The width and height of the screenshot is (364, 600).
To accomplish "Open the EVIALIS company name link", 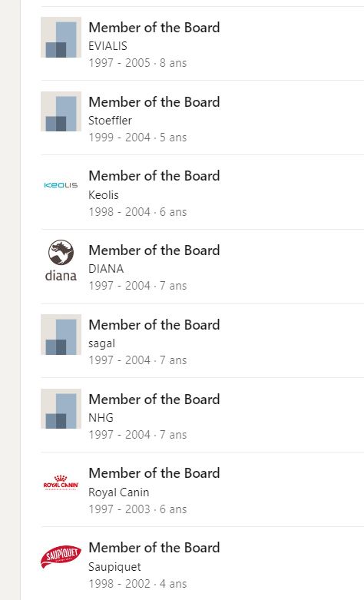I will (108, 46).
